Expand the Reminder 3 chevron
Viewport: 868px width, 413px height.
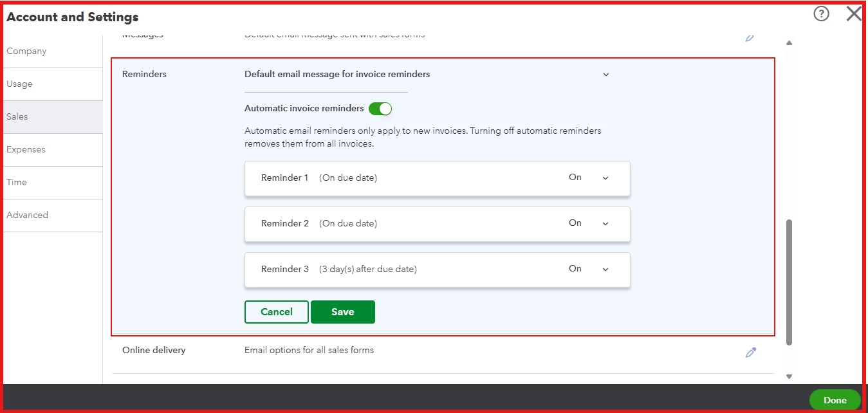click(x=605, y=270)
